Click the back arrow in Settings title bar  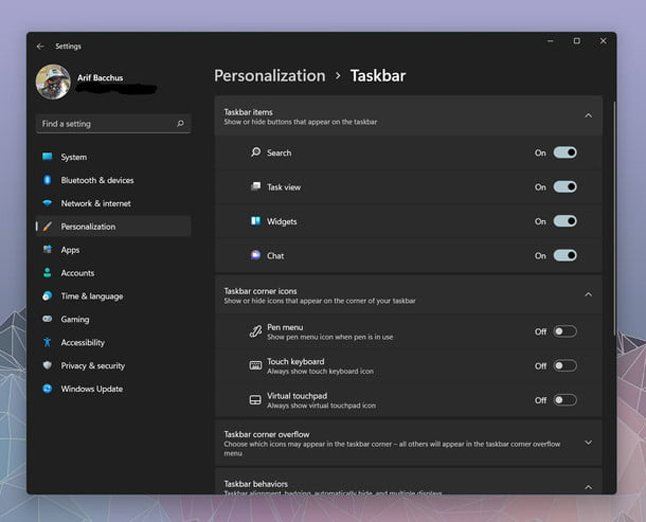click(40, 46)
